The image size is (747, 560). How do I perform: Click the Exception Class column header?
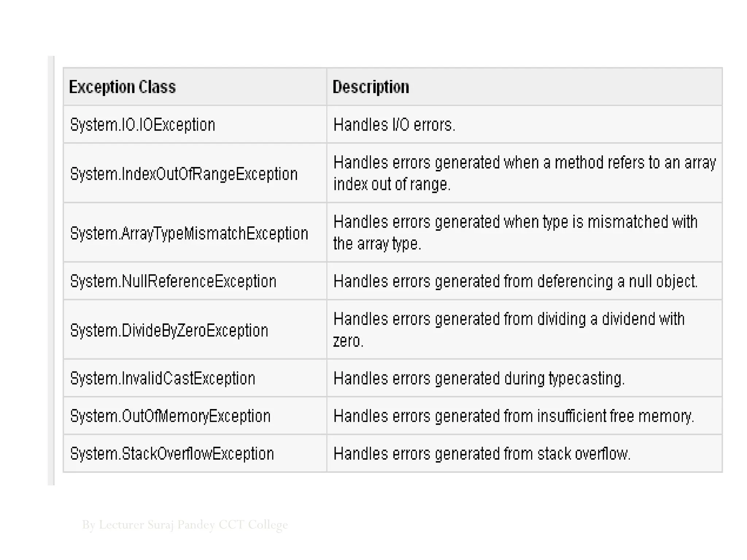click(x=123, y=87)
